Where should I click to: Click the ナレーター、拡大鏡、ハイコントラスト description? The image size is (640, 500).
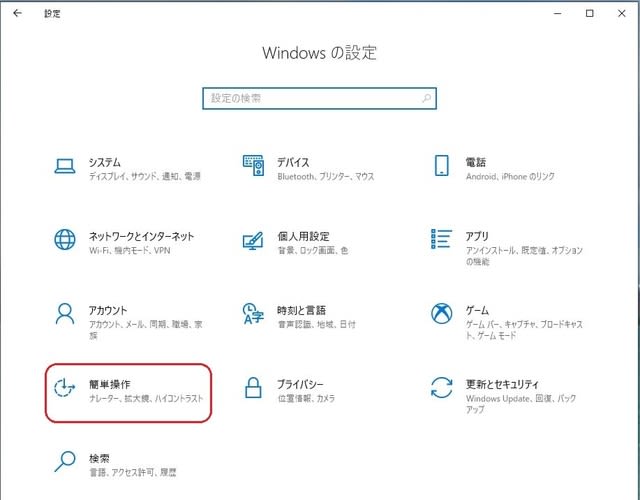[146, 399]
